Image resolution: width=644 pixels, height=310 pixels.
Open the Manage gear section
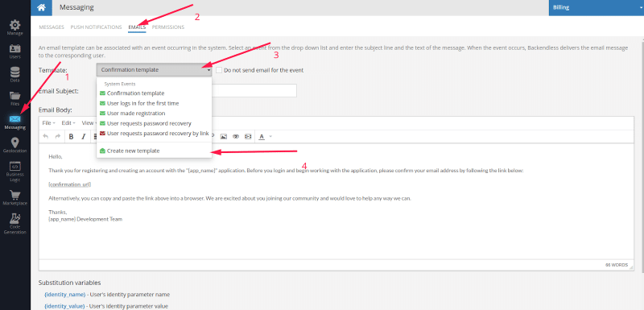click(15, 27)
